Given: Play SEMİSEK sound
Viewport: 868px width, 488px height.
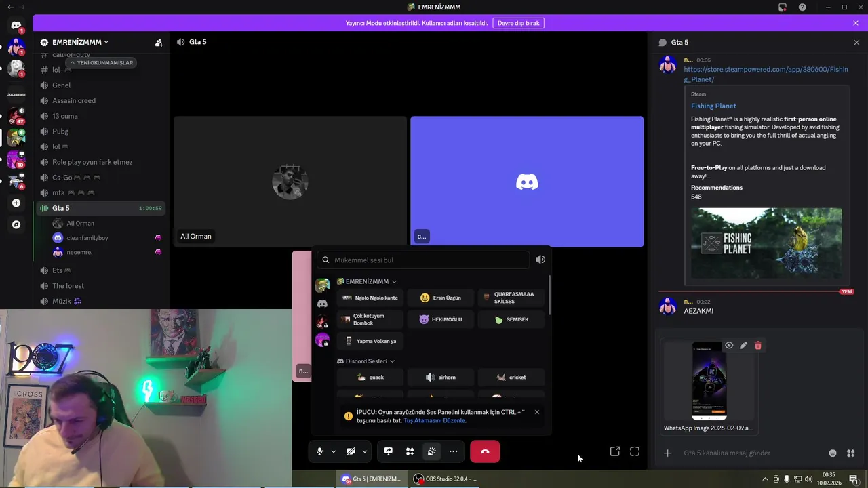Looking at the screenshot, I should 511,319.
